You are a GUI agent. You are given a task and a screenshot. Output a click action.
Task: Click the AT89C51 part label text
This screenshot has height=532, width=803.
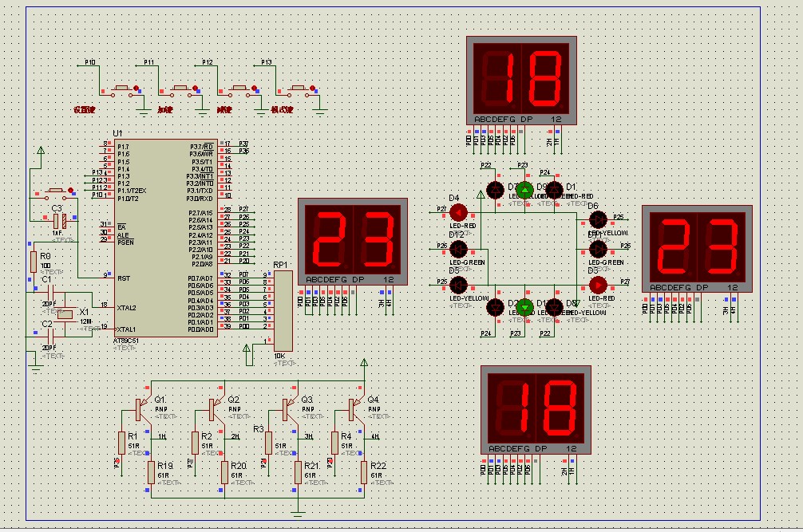126,341
